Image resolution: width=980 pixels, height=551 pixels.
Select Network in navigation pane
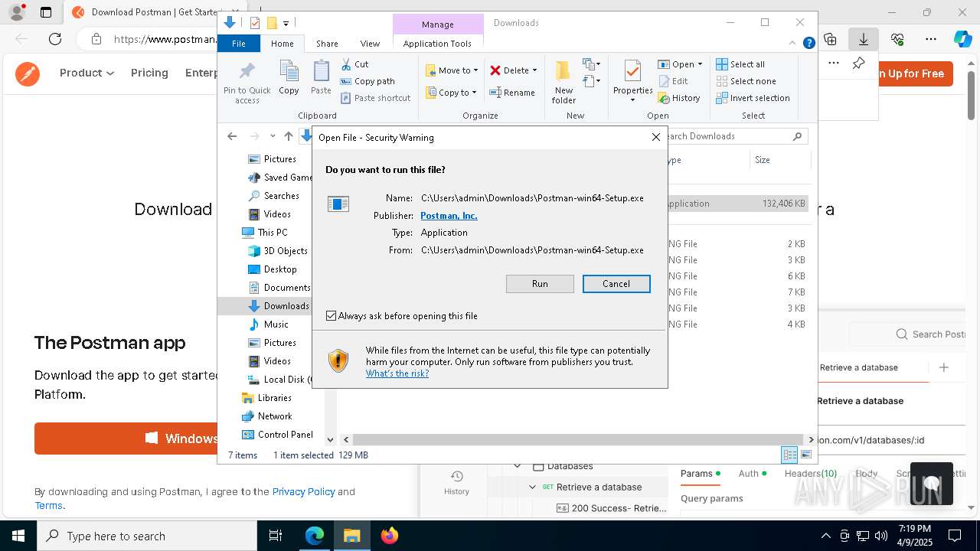click(275, 416)
